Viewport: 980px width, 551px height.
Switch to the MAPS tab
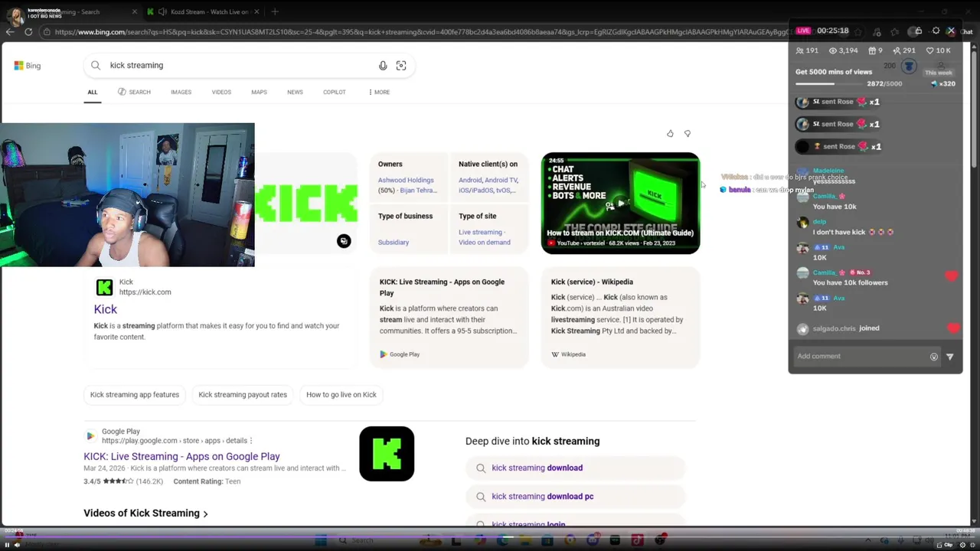point(259,92)
